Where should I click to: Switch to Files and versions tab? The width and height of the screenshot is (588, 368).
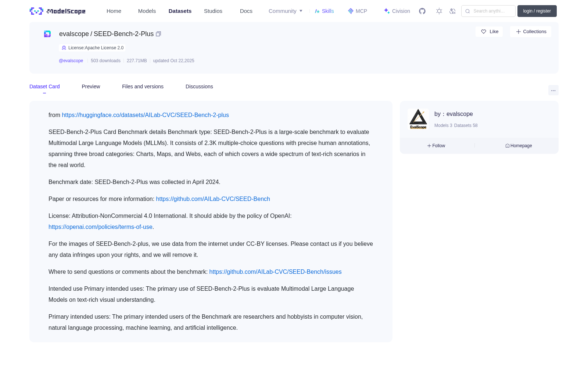(143, 86)
